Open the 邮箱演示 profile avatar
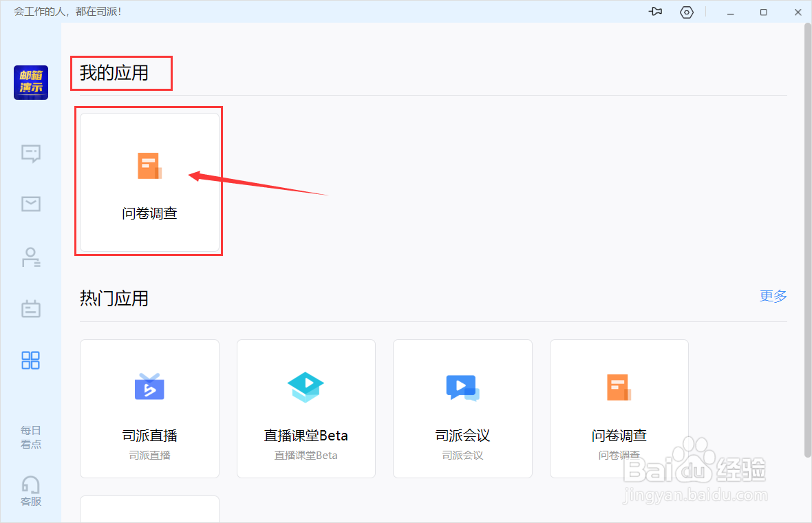This screenshot has width=812, height=523. click(x=31, y=83)
